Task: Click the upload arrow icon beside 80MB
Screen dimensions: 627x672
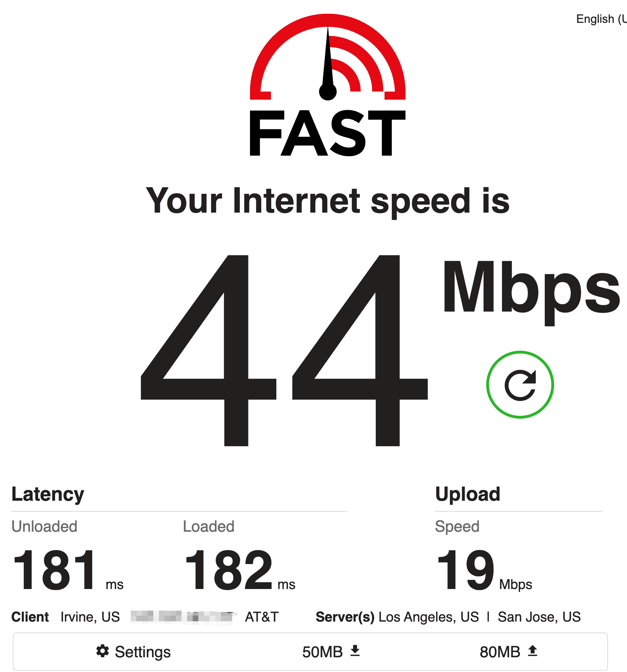Action: tap(533, 651)
